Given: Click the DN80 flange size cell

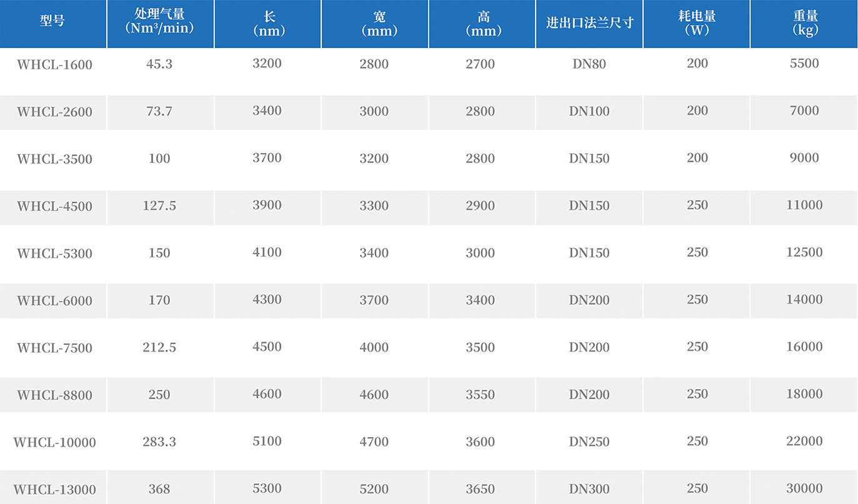Looking at the screenshot, I should [x=589, y=64].
